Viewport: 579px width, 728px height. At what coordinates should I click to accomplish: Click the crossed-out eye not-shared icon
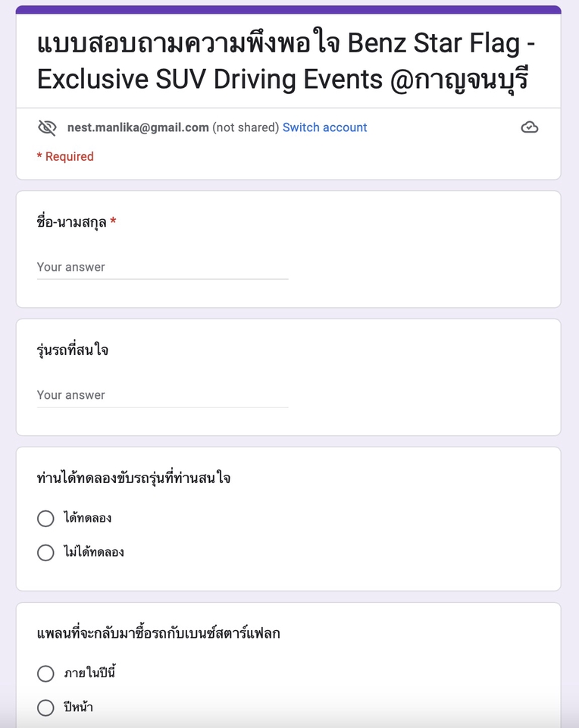[47, 127]
